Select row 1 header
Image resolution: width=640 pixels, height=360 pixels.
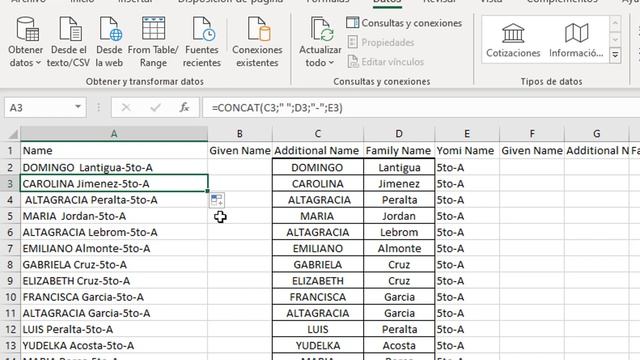point(10,151)
